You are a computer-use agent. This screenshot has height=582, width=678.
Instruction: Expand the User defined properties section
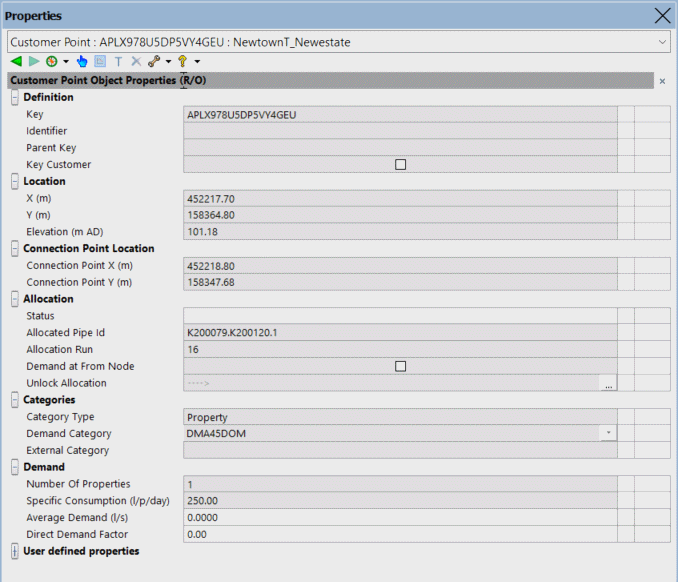pos(15,551)
